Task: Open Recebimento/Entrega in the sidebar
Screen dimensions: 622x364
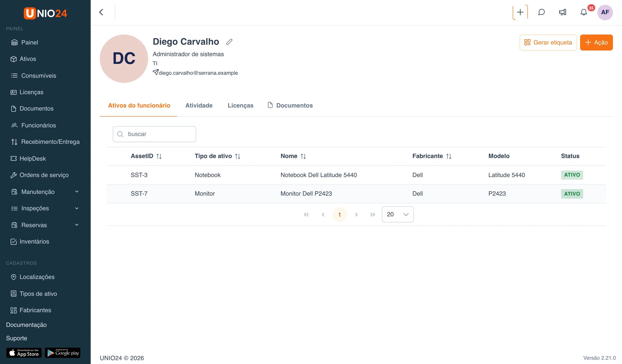Action: point(45,142)
